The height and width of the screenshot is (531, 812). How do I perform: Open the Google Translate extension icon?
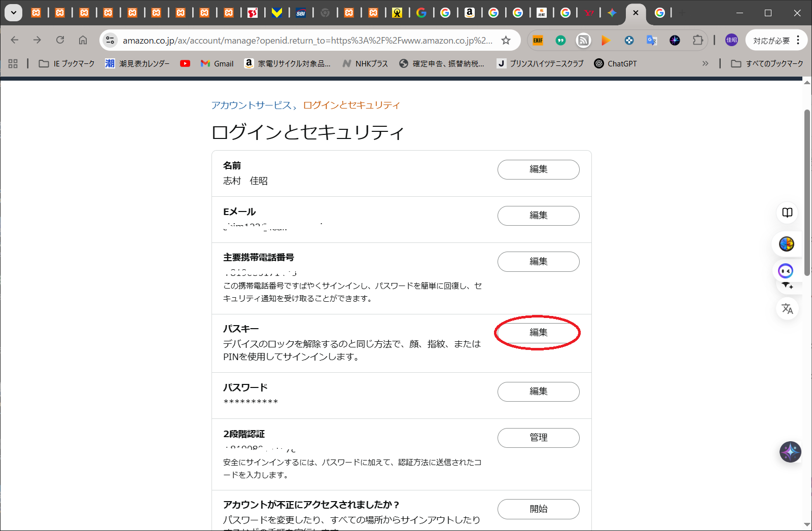652,41
